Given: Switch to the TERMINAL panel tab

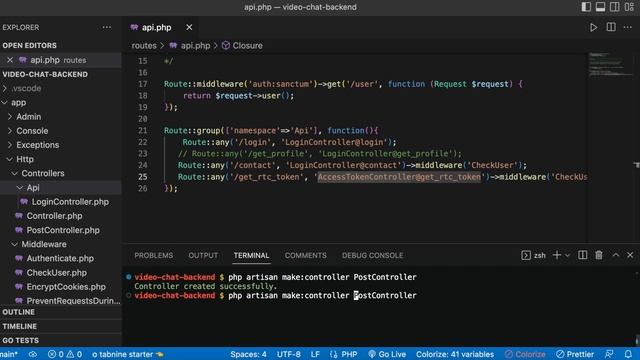Looking at the screenshot, I should (251, 256).
